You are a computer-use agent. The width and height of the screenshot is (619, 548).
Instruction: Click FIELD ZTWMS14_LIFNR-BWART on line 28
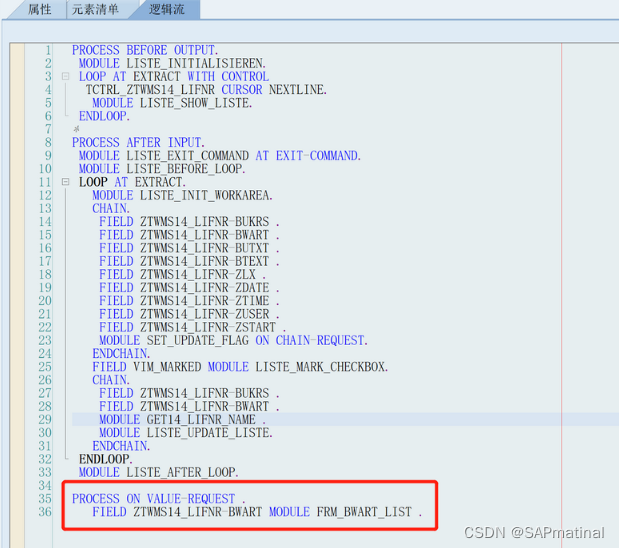(x=189, y=407)
